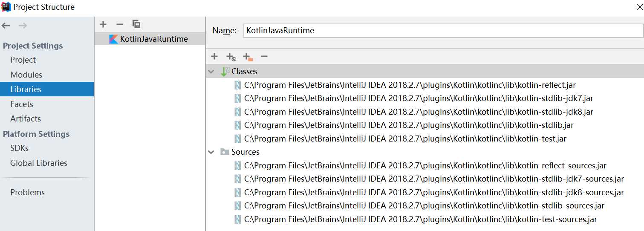This screenshot has height=231, width=644.
Task: Add a root to the library
Action: [214, 56]
